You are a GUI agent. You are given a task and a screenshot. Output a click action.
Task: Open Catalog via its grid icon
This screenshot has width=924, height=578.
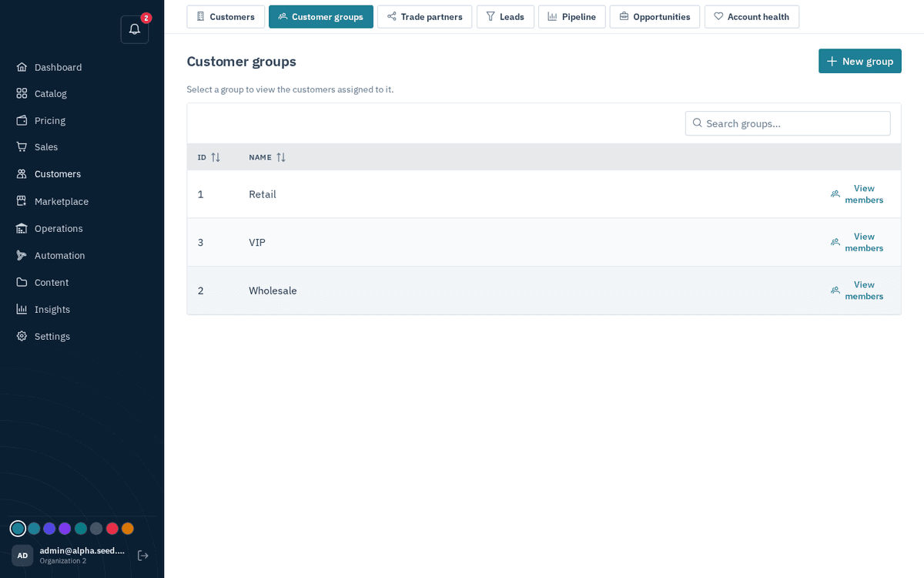tap(22, 93)
